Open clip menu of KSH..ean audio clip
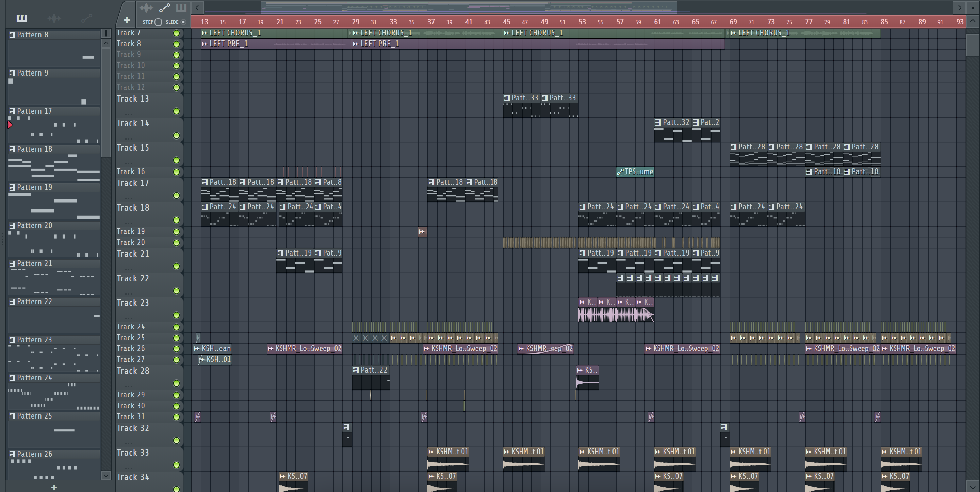The height and width of the screenshot is (492, 980). pos(197,348)
